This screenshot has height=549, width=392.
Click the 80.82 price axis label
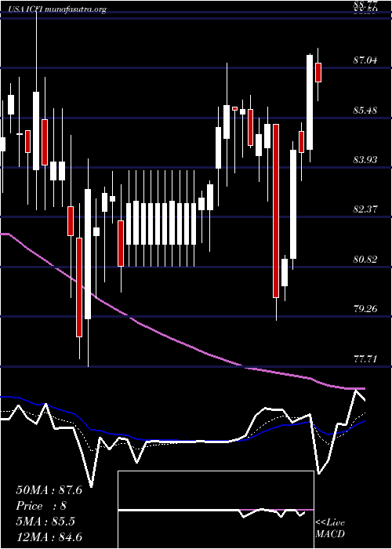(365, 260)
